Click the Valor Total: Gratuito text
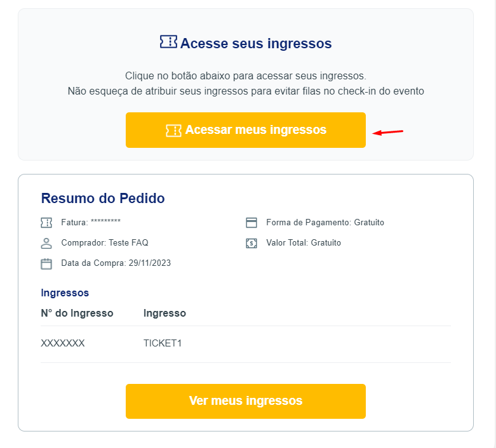The width and height of the screenshot is (496, 448). pyautogui.click(x=304, y=242)
